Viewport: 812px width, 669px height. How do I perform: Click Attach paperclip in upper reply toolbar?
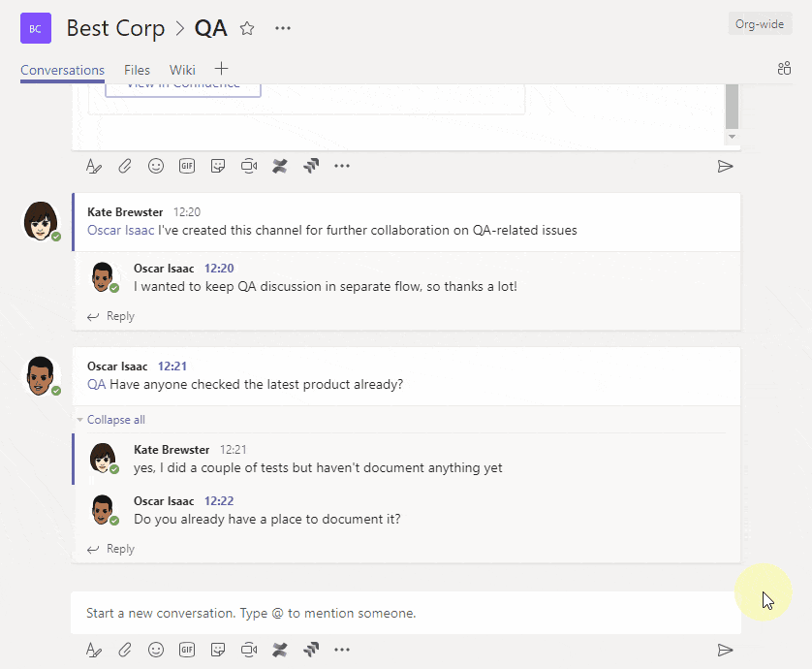(125, 167)
